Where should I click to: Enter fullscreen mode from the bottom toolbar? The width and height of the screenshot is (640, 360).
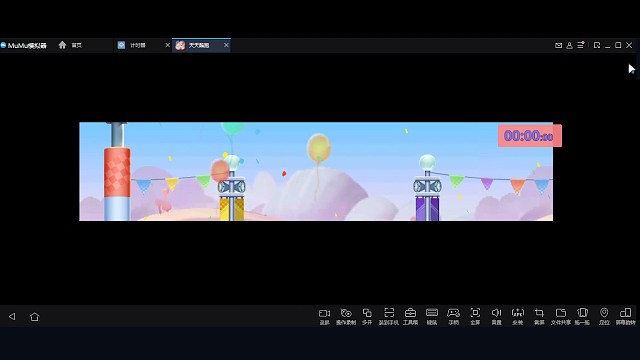click(475, 316)
